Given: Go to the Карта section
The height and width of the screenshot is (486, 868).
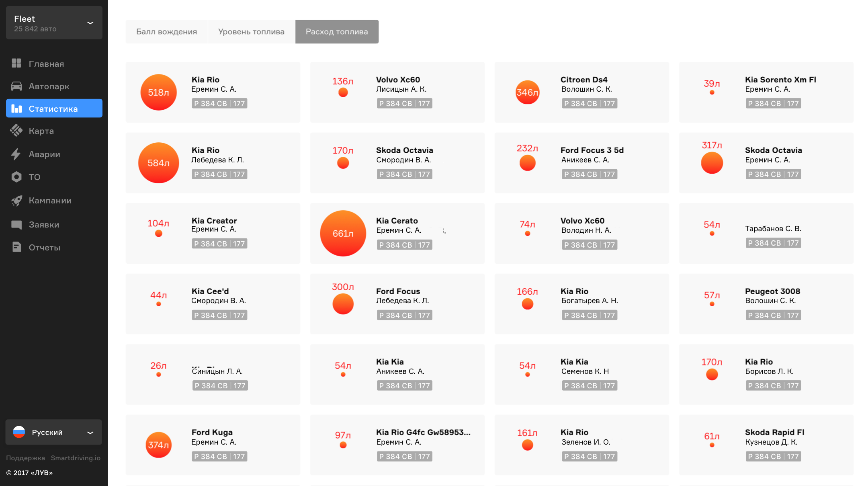Looking at the screenshot, I should [54, 131].
